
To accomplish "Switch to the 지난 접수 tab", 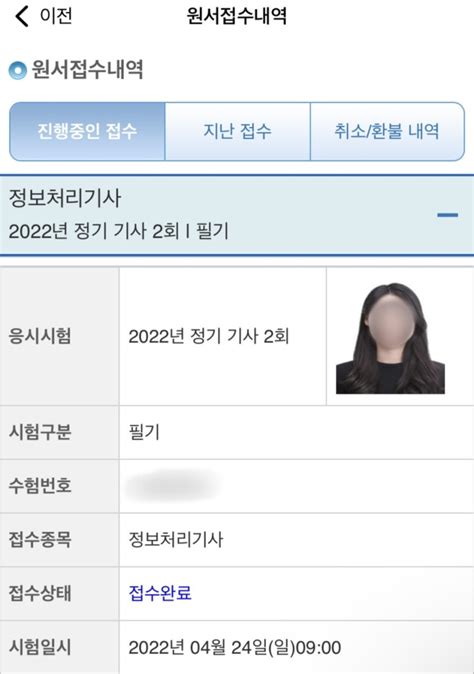I will click(238, 132).
